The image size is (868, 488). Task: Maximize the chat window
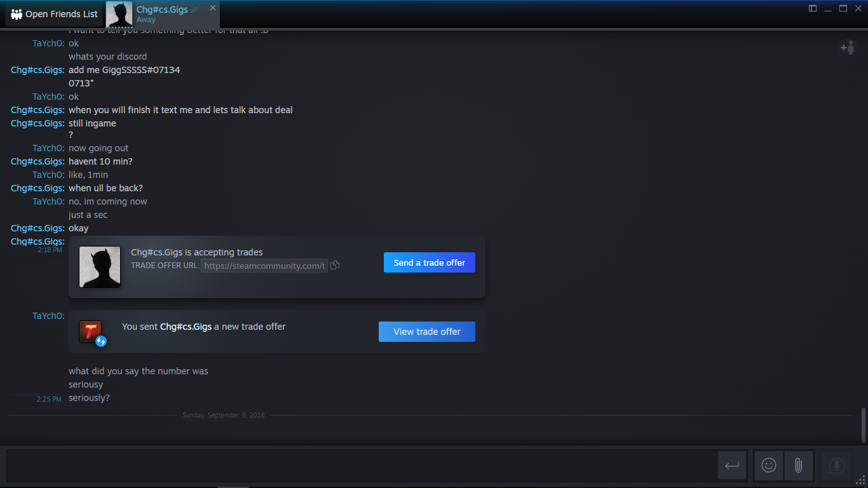click(843, 8)
